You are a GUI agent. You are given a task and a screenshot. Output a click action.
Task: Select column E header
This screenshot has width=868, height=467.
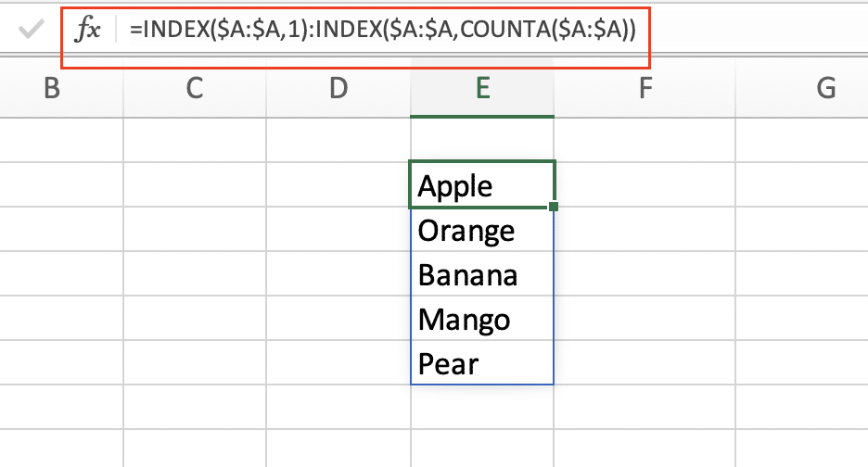482,89
